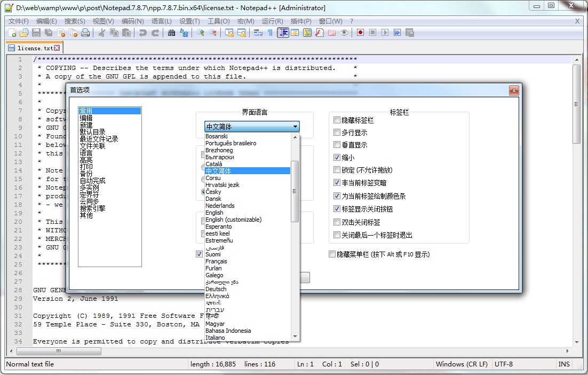
Task: Toggle synchronized horizontal scrolling icon
Action: (x=242, y=33)
